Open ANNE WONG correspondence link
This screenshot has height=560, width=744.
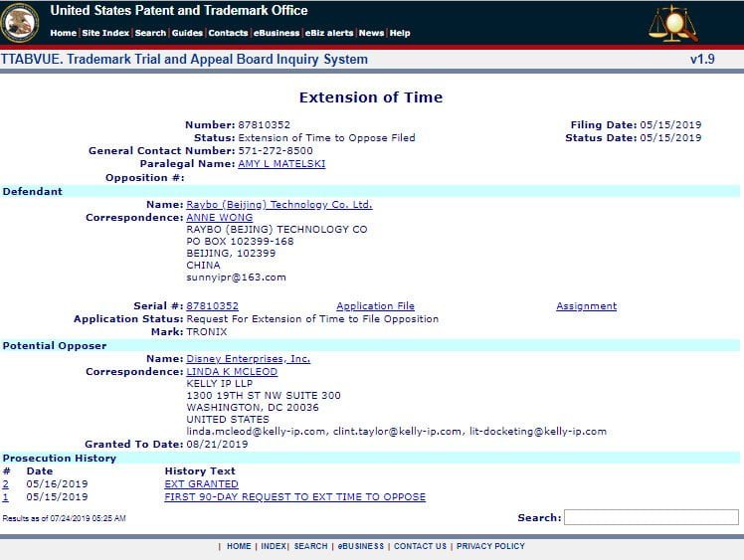[x=219, y=218]
